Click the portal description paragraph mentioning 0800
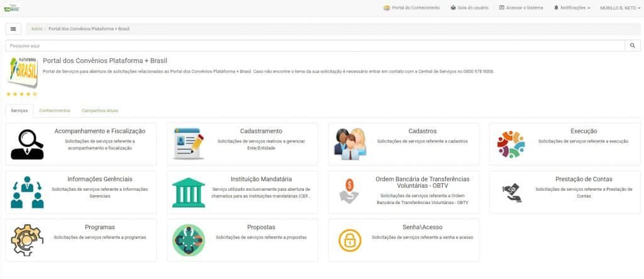This screenshot has height=279, width=644. coord(268,72)
